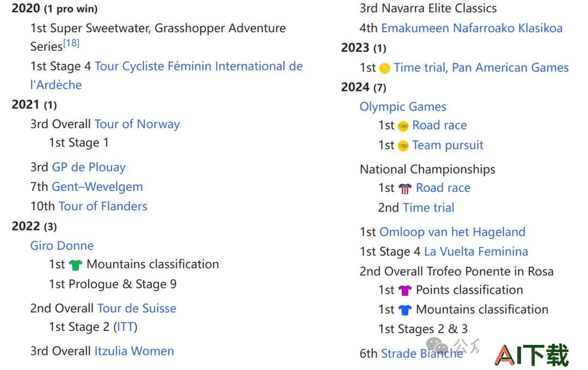Follow the Tour de Suisse link
Screen dimensions: 588x370
point(137,308)
